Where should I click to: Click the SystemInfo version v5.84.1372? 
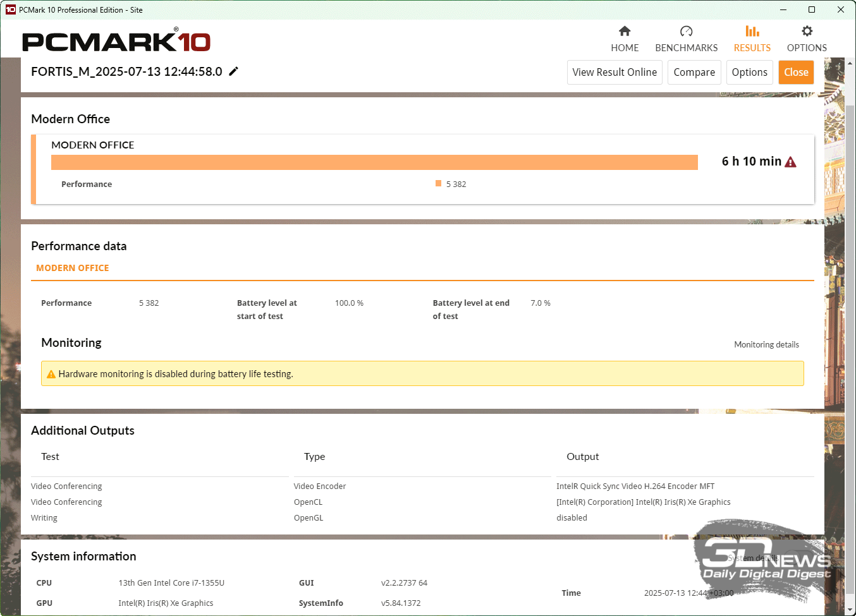point(401,603)
